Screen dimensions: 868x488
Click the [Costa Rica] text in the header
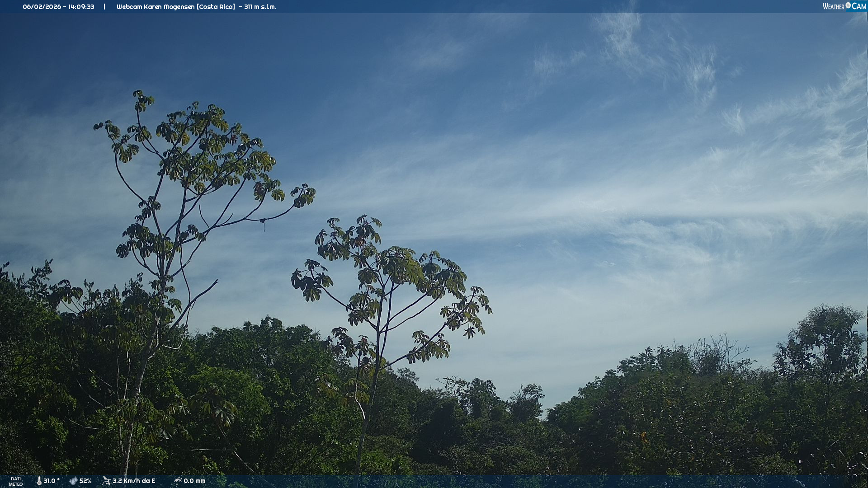point(216,7)
